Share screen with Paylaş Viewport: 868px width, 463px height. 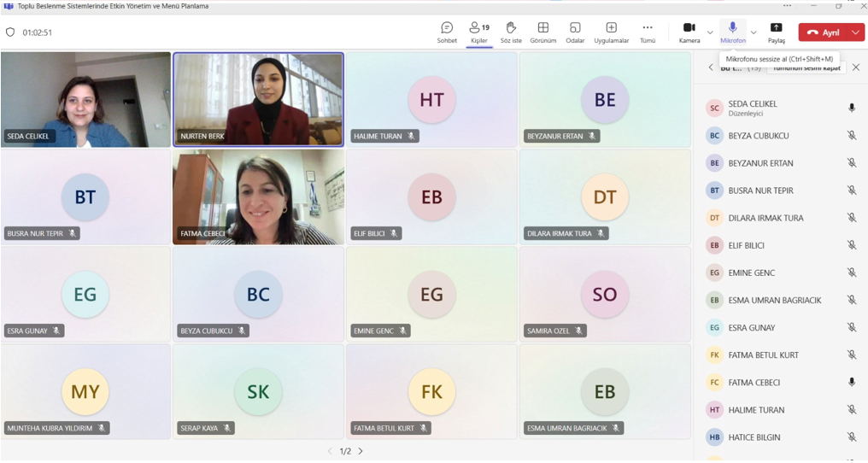[776, 32]
